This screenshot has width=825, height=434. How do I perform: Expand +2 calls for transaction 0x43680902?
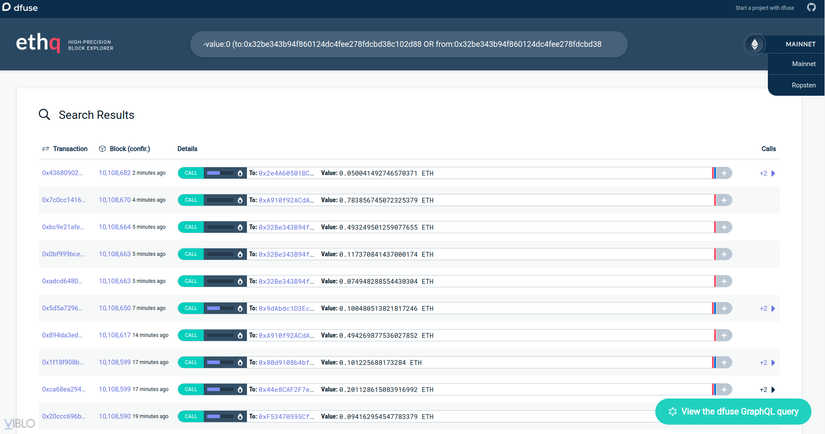point(767,173)
